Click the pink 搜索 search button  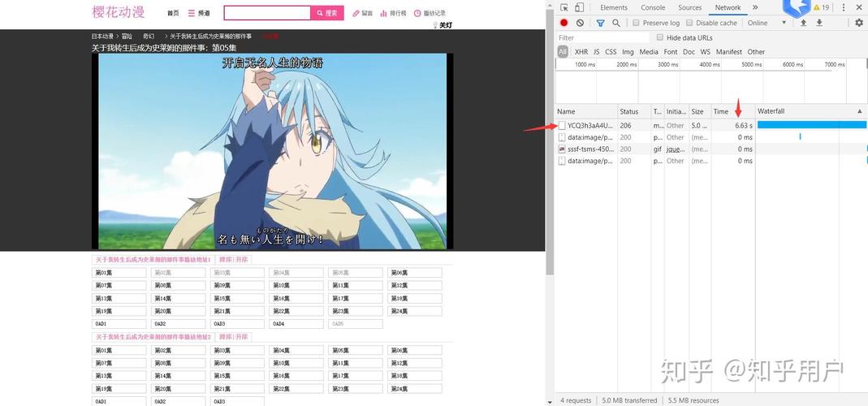327,13
